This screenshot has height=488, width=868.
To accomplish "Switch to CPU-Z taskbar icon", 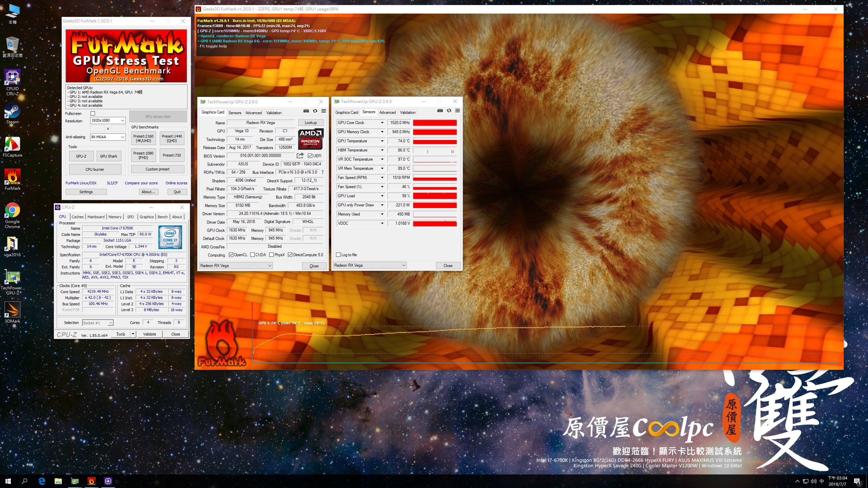I will pos(108,481).
